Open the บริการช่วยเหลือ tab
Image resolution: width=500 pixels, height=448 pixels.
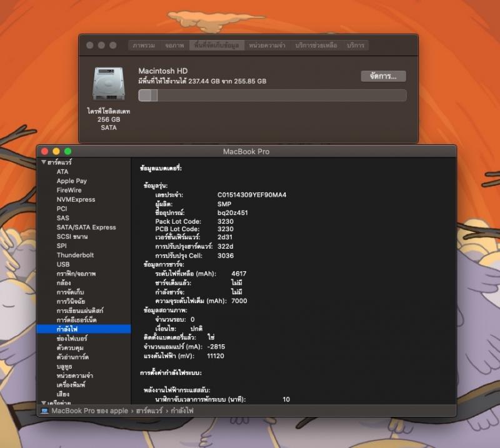pos(316,45)
